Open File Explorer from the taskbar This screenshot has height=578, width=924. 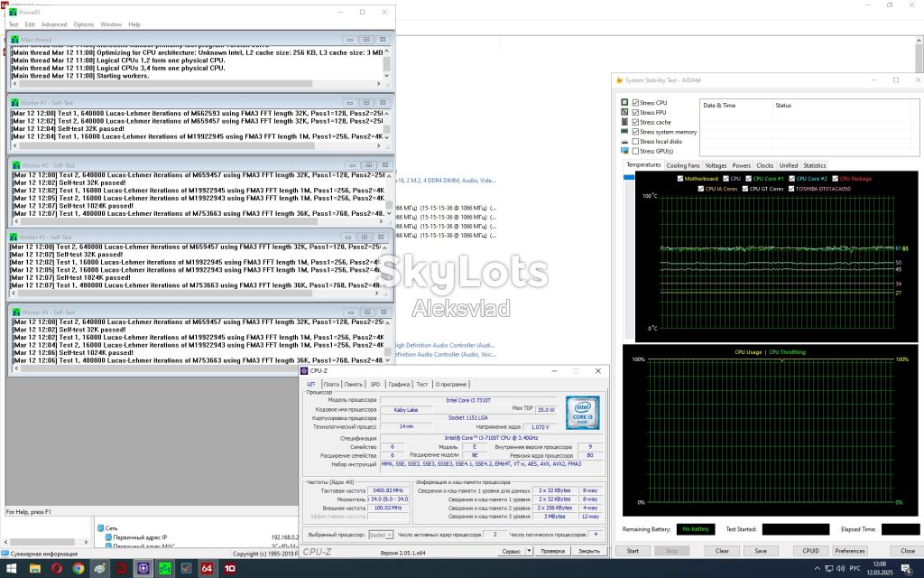[x=35, y=569]
